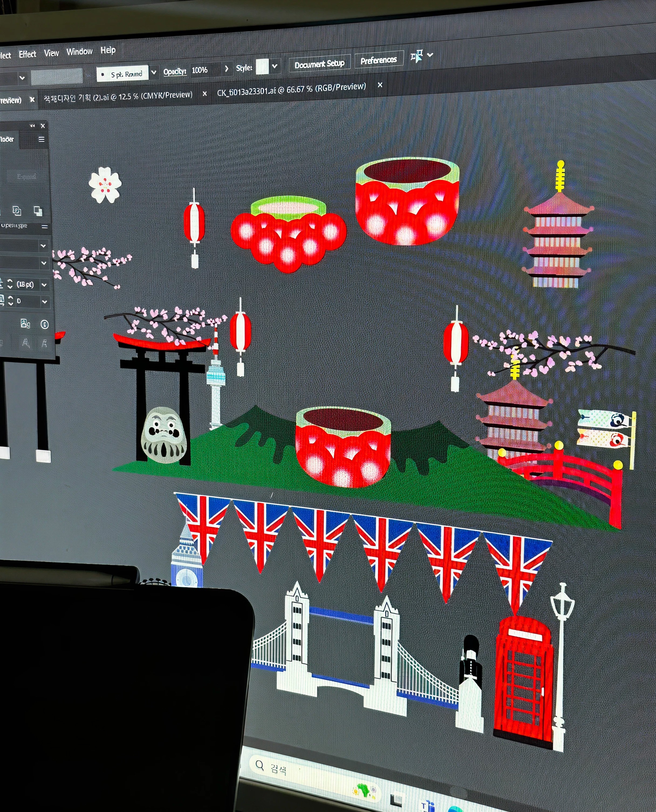Collapse the floating panel with double arrows
This screenshot has height=812, width=656.
pos(33,125)
